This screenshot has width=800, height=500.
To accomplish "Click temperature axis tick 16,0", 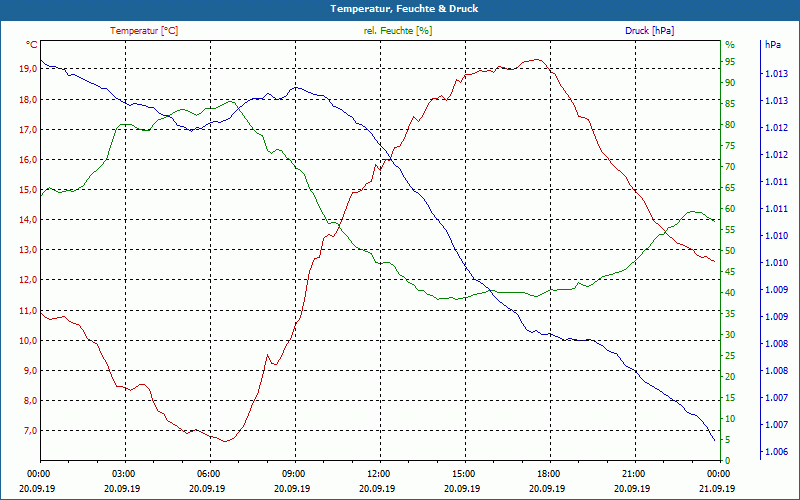I will point(28,160).
